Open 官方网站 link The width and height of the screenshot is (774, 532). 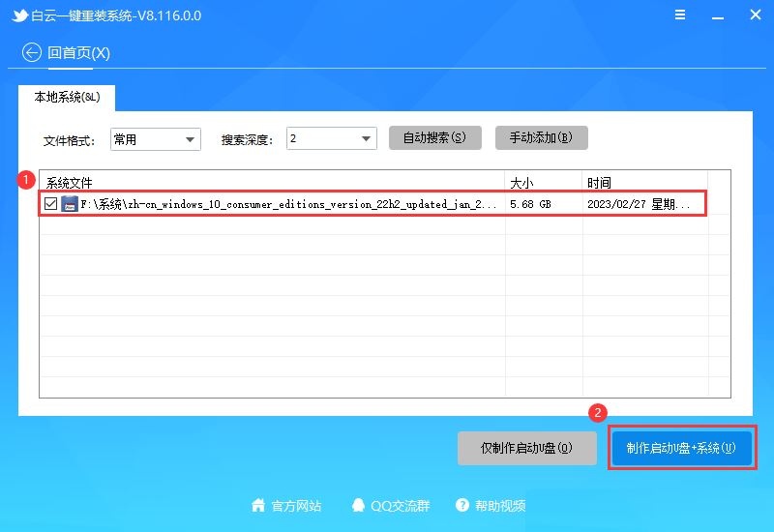[296, 506]
